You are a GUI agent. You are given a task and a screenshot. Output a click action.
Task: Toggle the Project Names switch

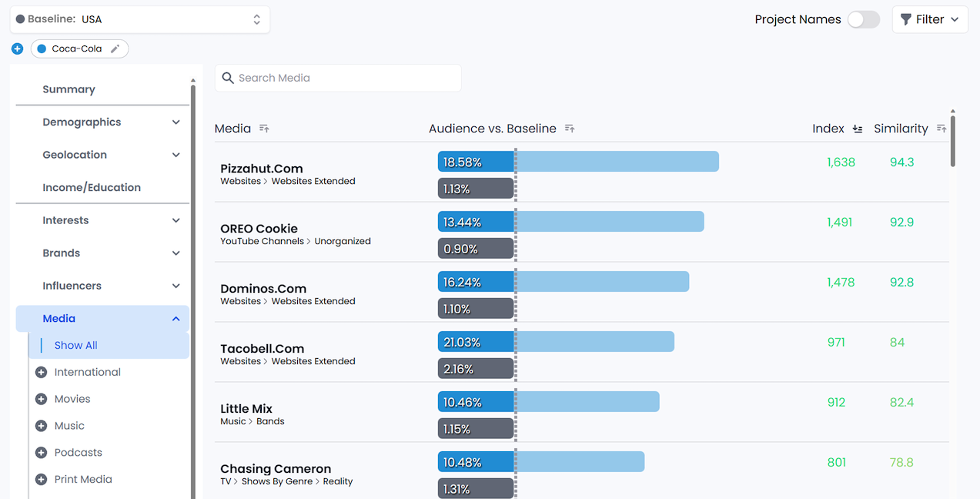[864, 20]
